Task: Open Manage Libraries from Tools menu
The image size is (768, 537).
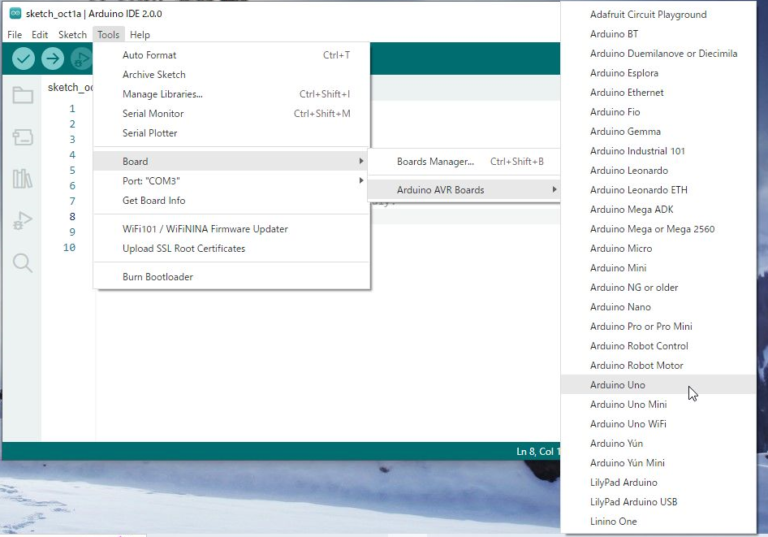Action: point(232,94)
